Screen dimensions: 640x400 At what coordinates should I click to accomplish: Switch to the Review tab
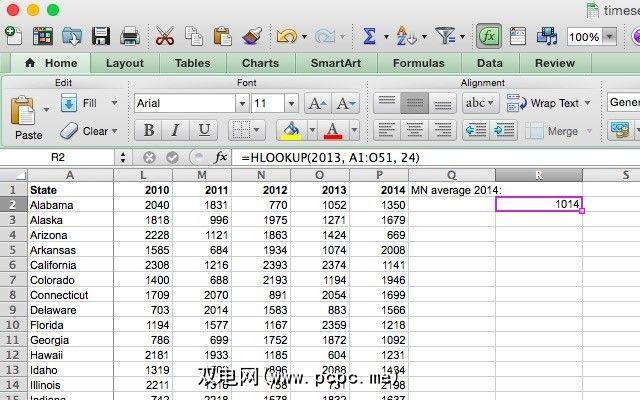tap(555, 63)
